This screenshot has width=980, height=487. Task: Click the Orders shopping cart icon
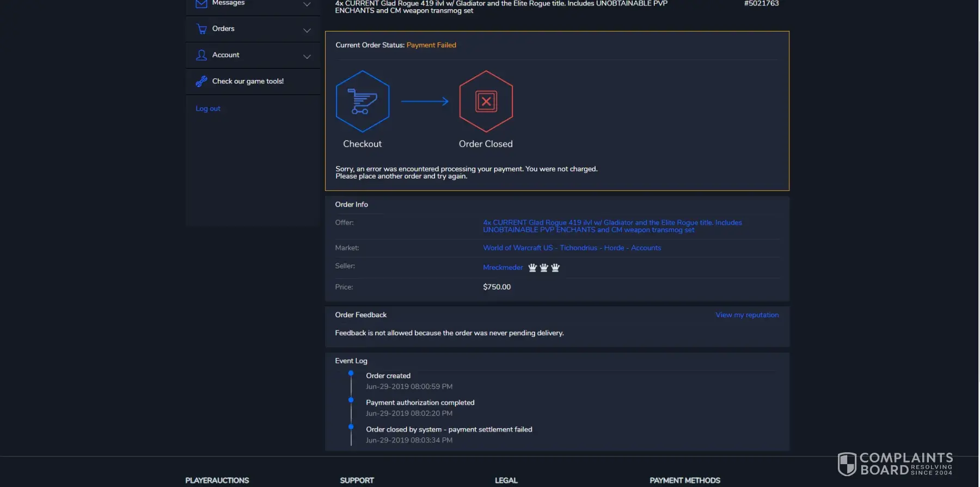click(x=201, y=29)
